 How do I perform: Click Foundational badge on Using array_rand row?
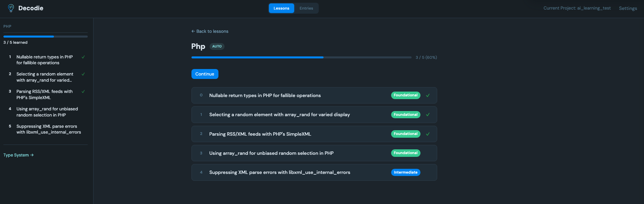[405, 153]
